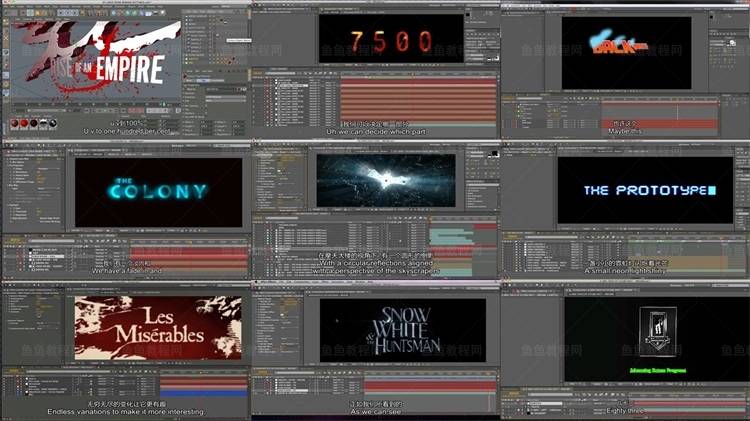Click the striped red layer bars in 7500 timeline
The width and height of the screenshot is (750, 421).
tap(418, 102)
